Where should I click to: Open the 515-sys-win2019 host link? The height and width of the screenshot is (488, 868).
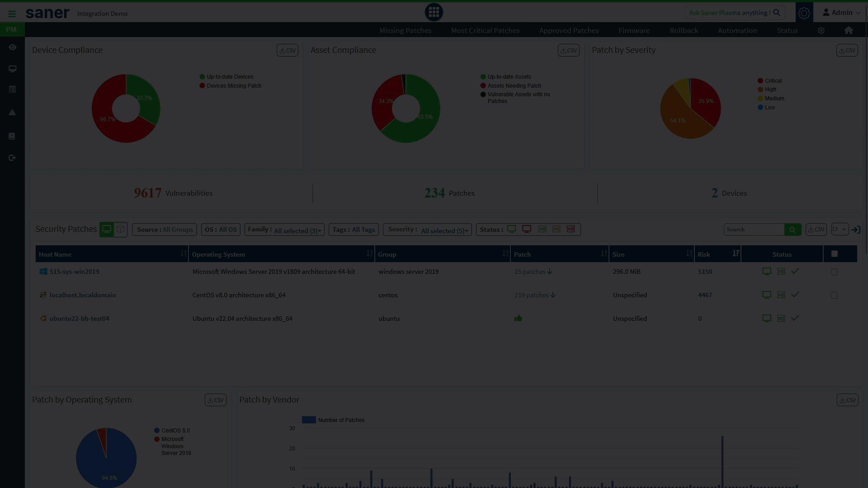pos(74,272)
